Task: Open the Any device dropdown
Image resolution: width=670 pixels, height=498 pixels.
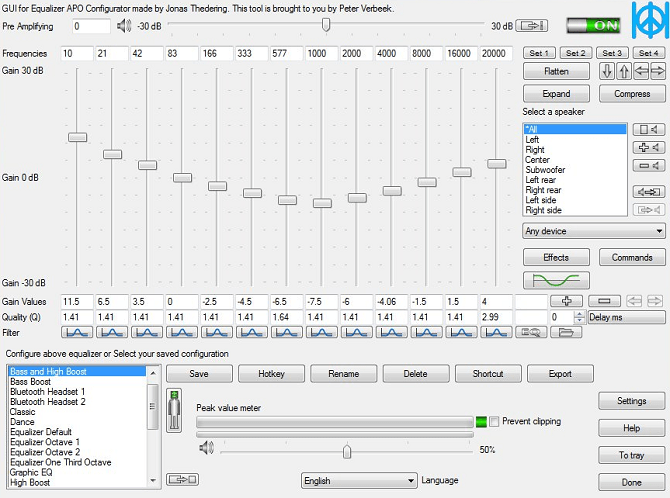Action: pyautogui.click(x=595, y=231)
